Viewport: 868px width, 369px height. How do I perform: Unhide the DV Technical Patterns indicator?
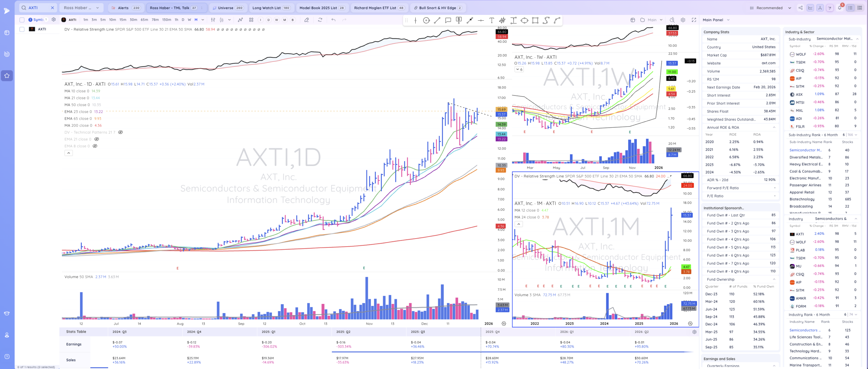[120, 132]
